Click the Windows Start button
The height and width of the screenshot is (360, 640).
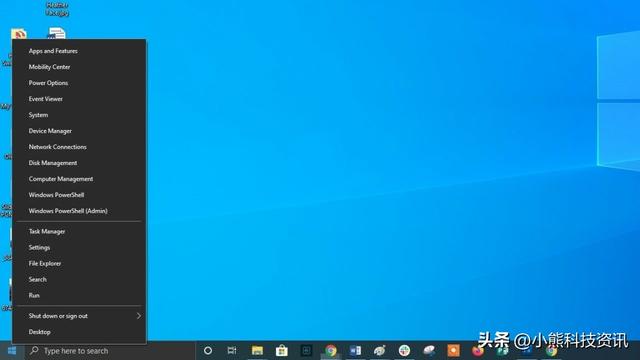coord(12,351)
